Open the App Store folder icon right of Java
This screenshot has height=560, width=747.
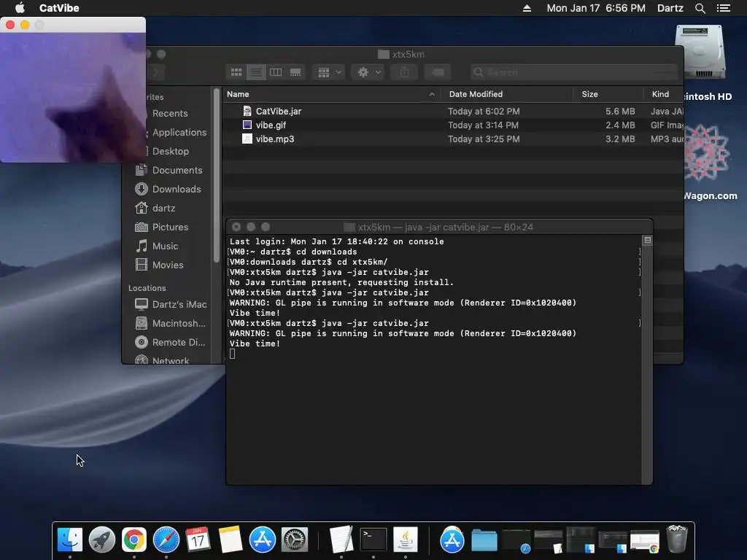[x=452, y=540]
